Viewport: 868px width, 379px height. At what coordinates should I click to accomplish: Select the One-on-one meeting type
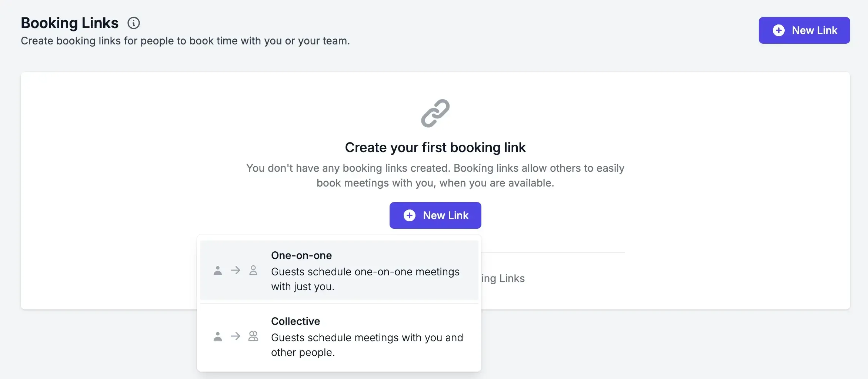tap(339, 270)
